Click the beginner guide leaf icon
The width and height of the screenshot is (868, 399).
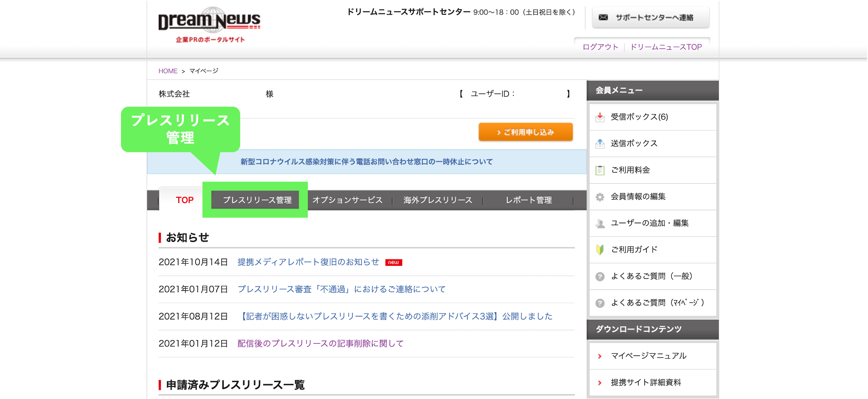coord(600,250)
